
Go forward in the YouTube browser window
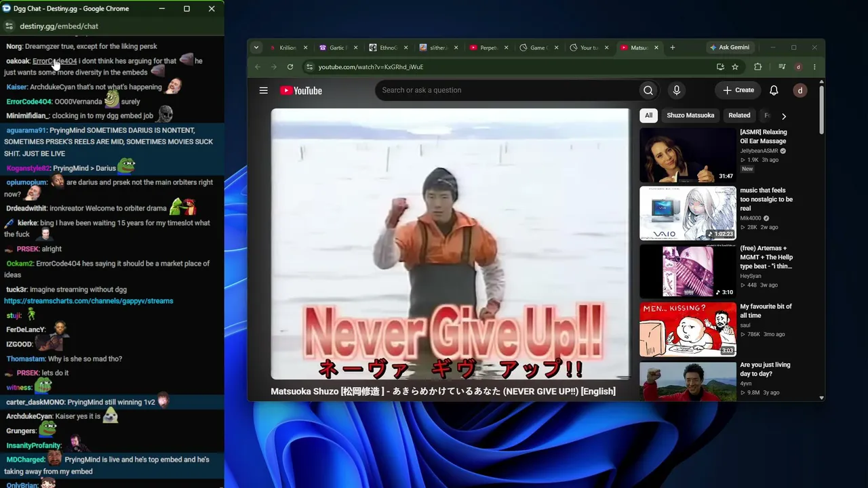(274, 67)
